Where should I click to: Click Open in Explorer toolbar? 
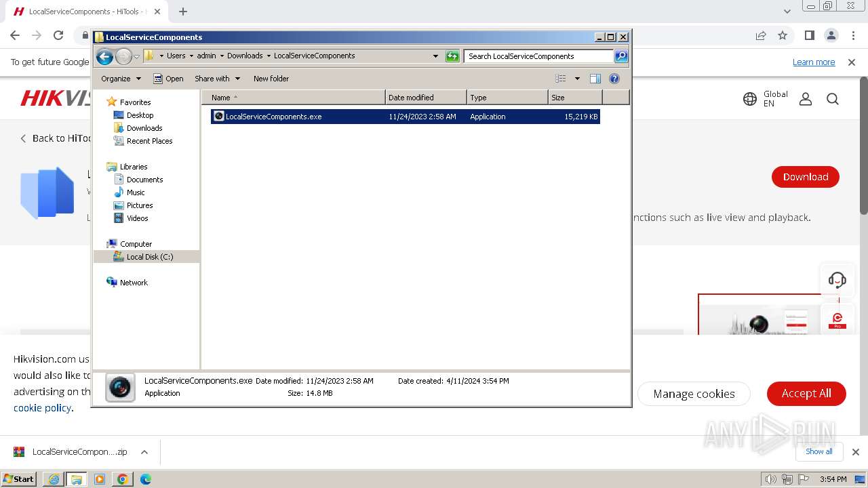coord(168,79)
